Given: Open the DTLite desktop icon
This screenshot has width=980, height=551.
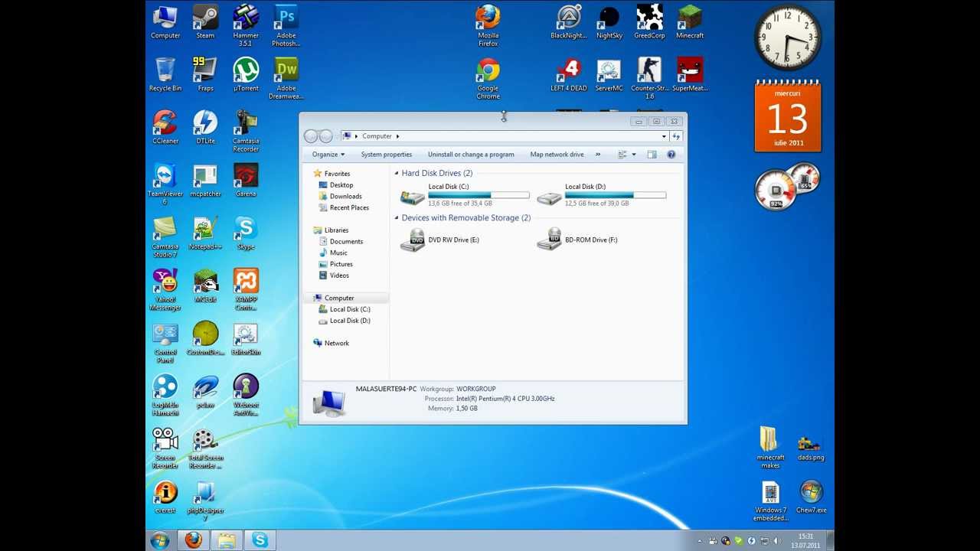Looking at the screenshot, I should [x=205, y=127].
